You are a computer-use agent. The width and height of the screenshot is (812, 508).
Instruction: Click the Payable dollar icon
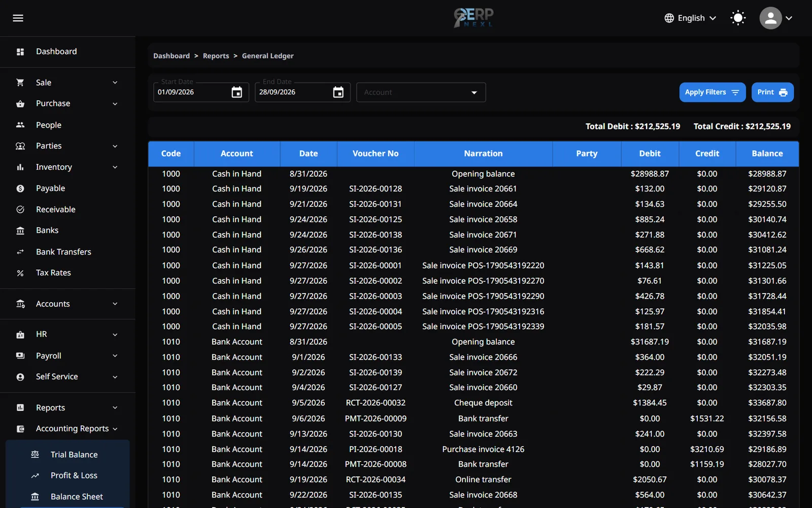(x=20, y=188)
